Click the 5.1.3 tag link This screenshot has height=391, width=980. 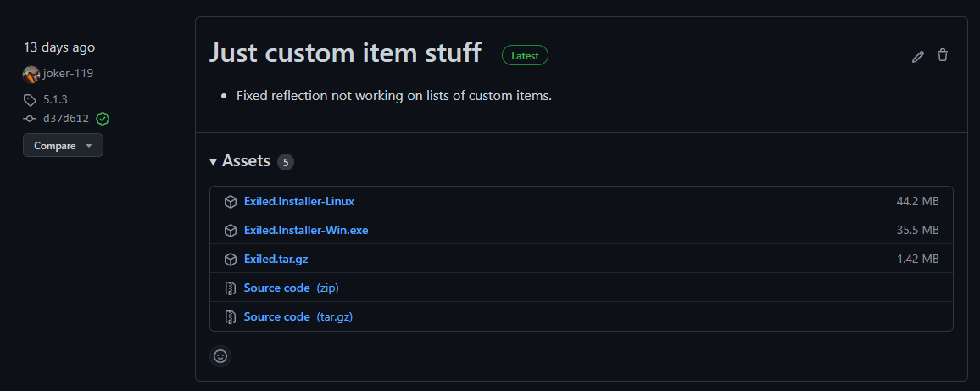click(55, 99)
